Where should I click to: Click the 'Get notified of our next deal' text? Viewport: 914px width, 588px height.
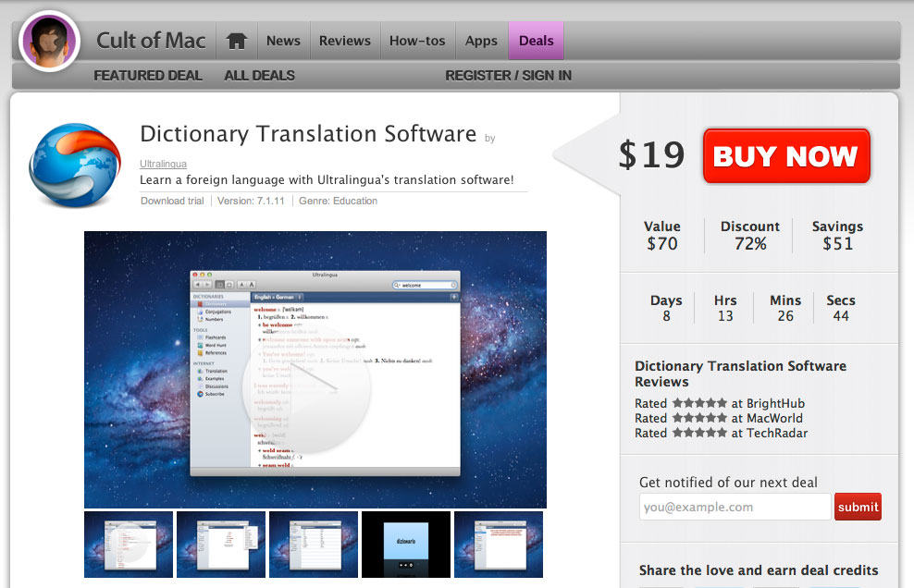[728, 483]
